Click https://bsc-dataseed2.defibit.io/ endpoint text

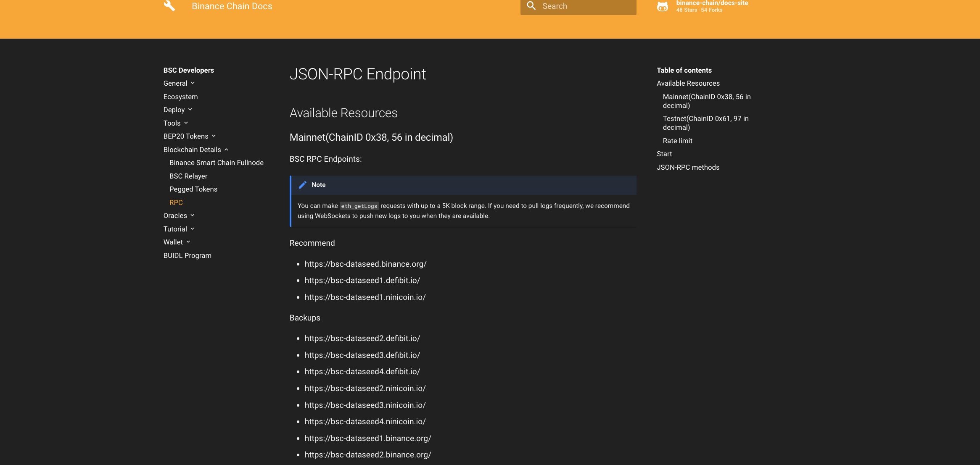(x=362, y=338)
